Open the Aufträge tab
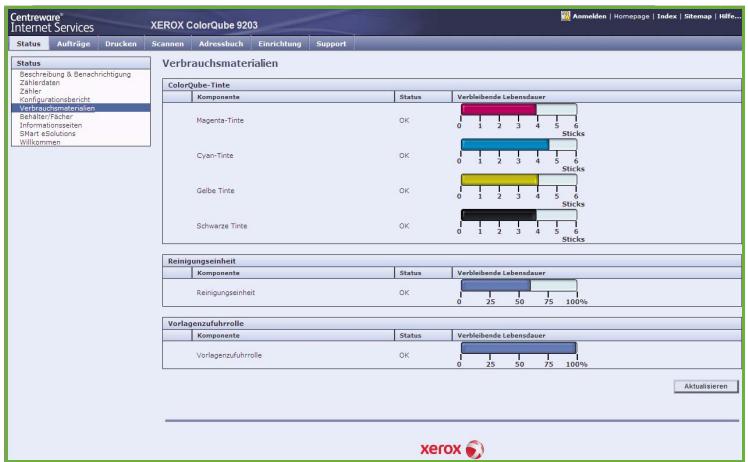748x462 pixels. point(73,43)
